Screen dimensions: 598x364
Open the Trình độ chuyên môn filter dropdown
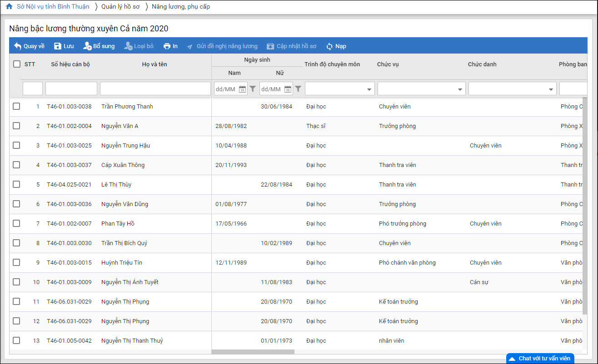(369, 89)
